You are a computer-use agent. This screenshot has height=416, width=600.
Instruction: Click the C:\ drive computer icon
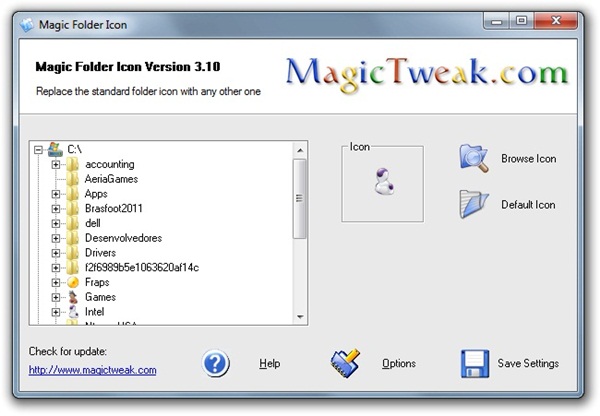[x=55, y=149]
